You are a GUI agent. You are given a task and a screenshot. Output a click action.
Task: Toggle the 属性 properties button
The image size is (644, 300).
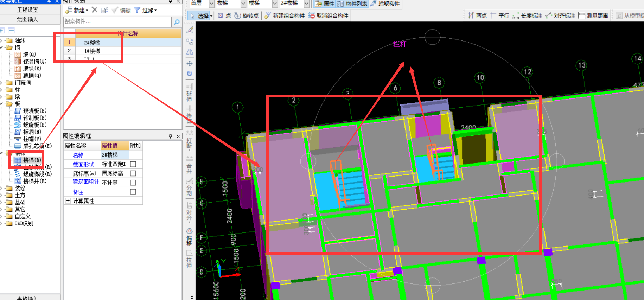tap(324, 4)
